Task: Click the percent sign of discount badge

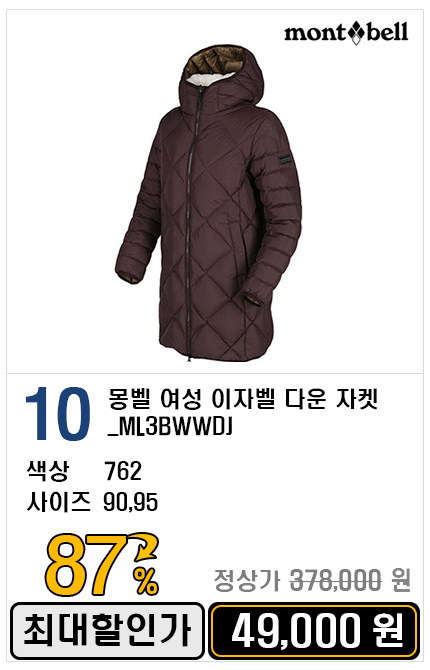Action: pyautogui.click(x=146, y=582)
